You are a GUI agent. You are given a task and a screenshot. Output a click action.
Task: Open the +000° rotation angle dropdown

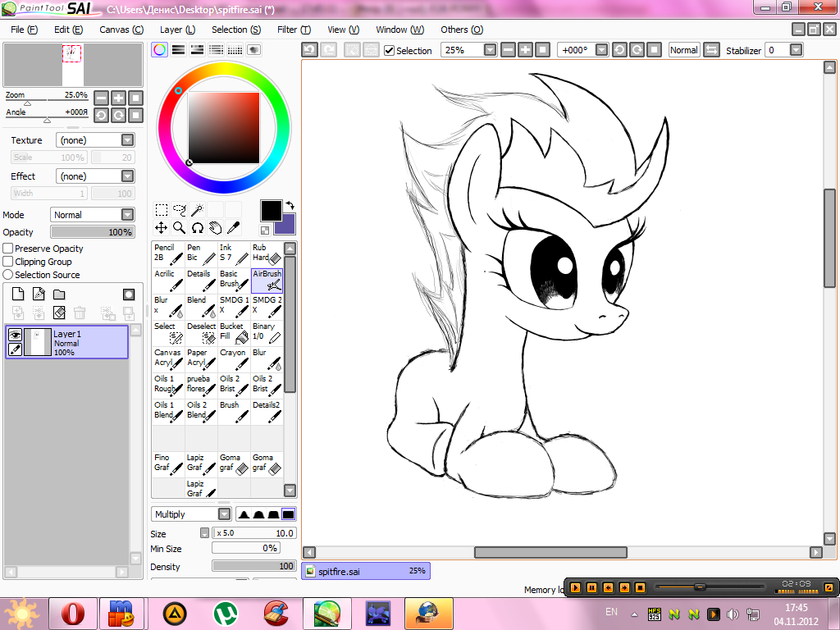click(601, 50)
